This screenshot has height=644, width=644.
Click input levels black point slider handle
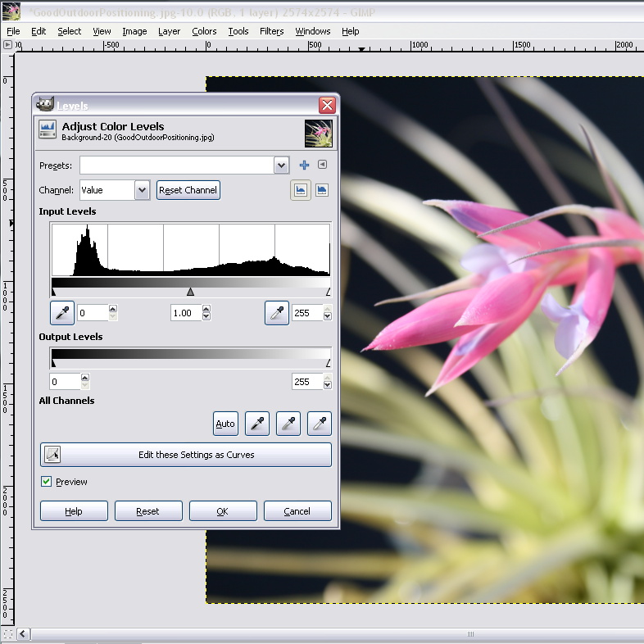click(x=53, y=292)
